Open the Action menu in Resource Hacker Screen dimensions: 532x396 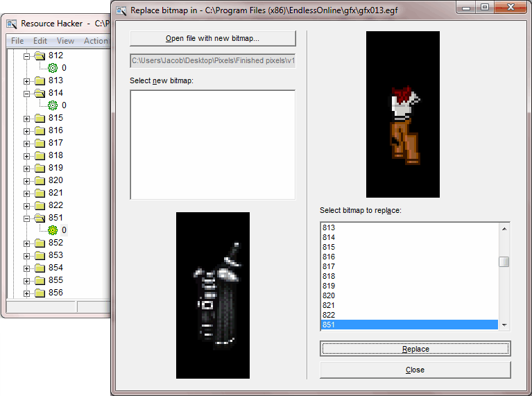click(96, 41)
